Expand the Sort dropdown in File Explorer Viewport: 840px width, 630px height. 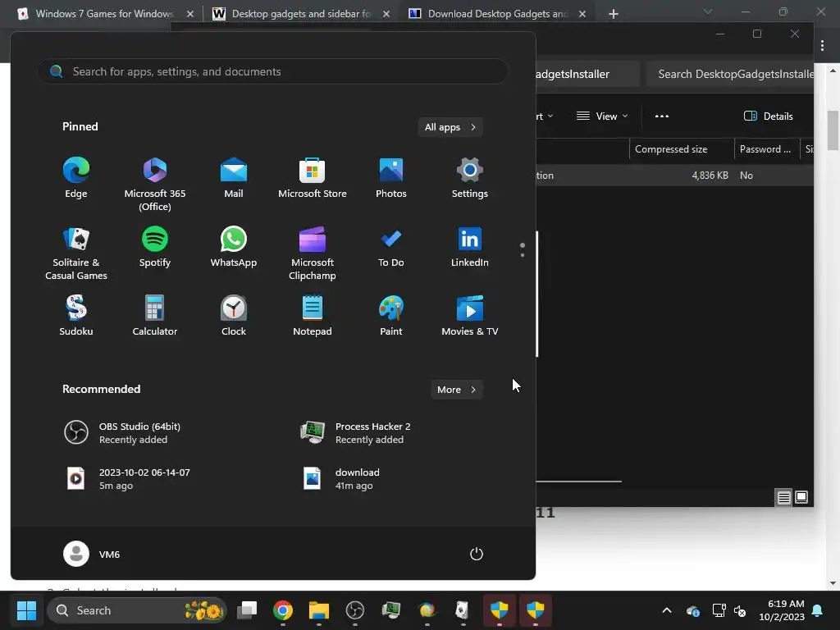point(545,116)
